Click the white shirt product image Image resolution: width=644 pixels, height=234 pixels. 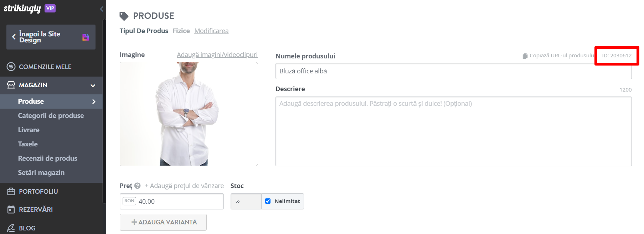[x=189, y=114]
